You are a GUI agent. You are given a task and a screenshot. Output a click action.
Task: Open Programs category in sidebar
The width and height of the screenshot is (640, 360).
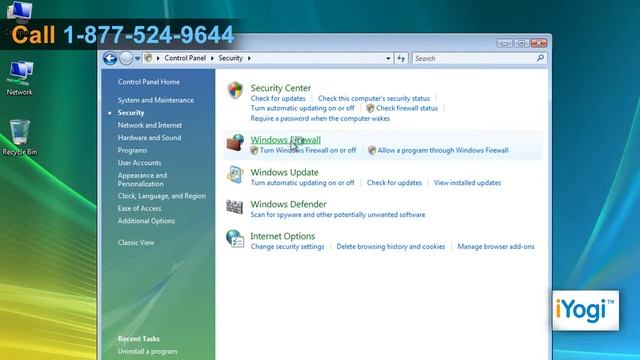click(x=132, y=150)
